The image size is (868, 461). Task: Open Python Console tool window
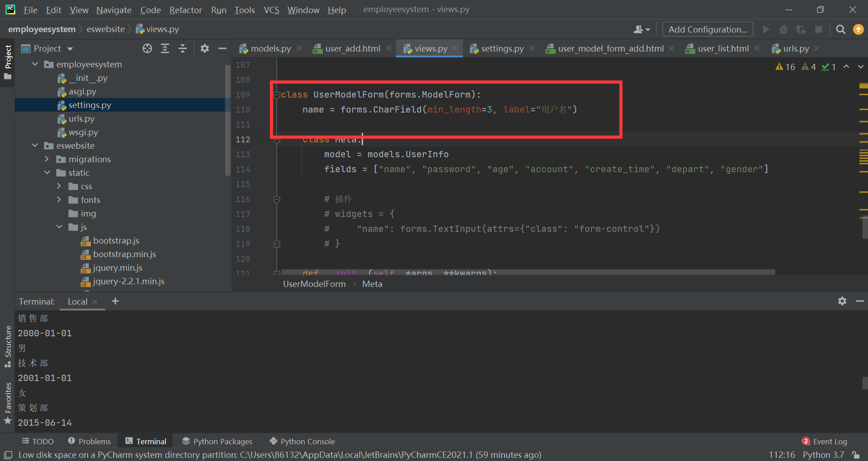[302, 441]
